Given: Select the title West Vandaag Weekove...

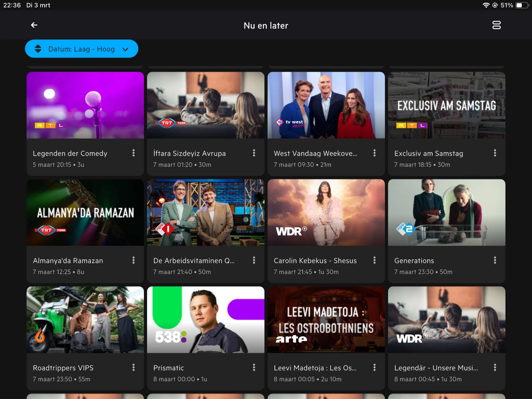Looking at the screenshot, I should click(315, 153).
